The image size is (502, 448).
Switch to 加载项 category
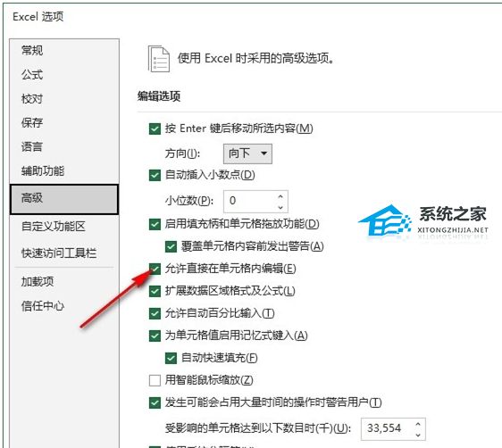tap(38, 282)
